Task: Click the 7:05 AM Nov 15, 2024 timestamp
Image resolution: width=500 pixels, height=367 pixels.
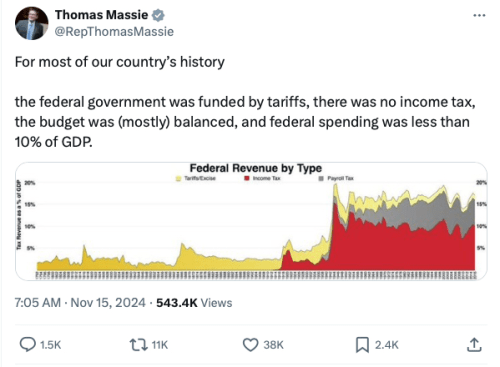Action: point(80,303)
